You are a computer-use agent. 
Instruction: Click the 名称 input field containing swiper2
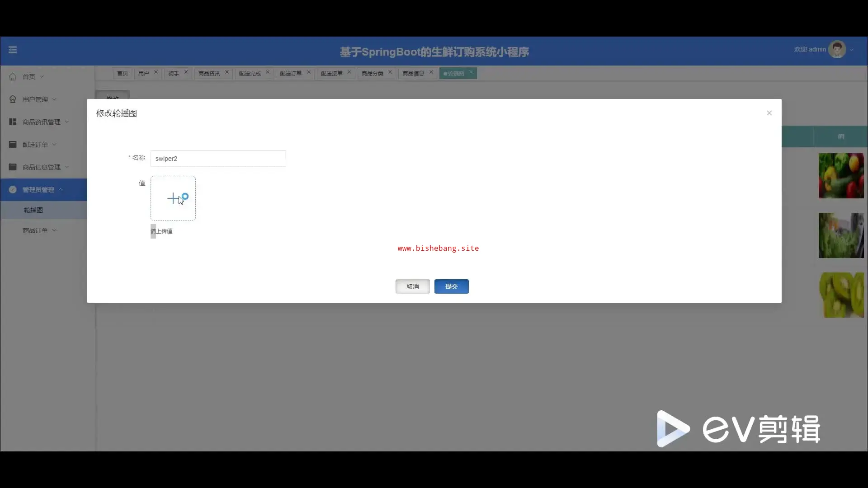click(218, 159)
